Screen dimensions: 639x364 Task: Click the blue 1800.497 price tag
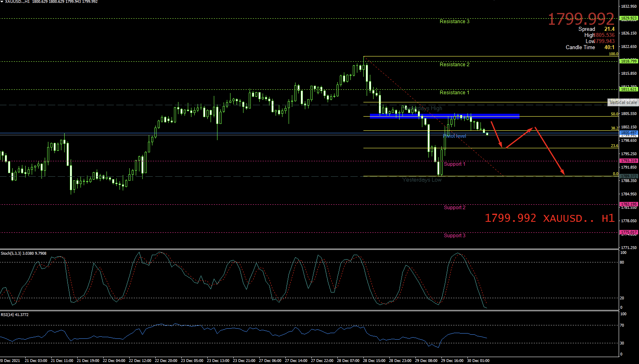pyautogui.click(x=628, y=133)
